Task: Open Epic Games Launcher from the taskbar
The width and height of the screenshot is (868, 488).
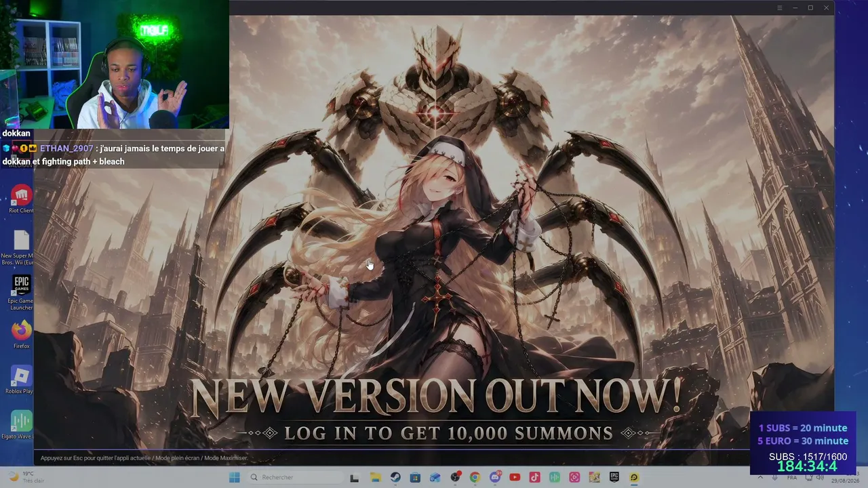Action: tap(614, 478)
